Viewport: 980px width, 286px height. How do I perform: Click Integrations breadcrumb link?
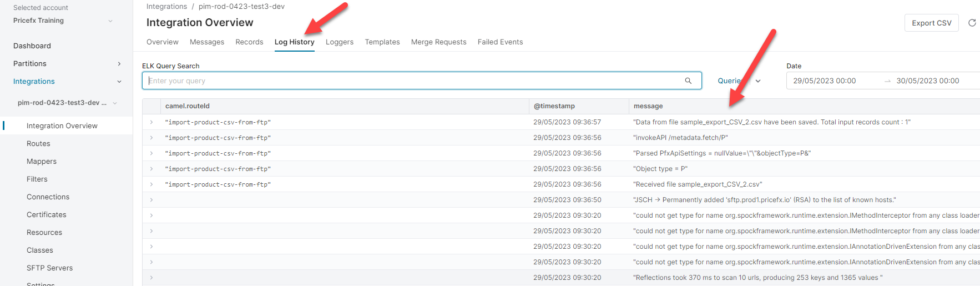(167, 7)
